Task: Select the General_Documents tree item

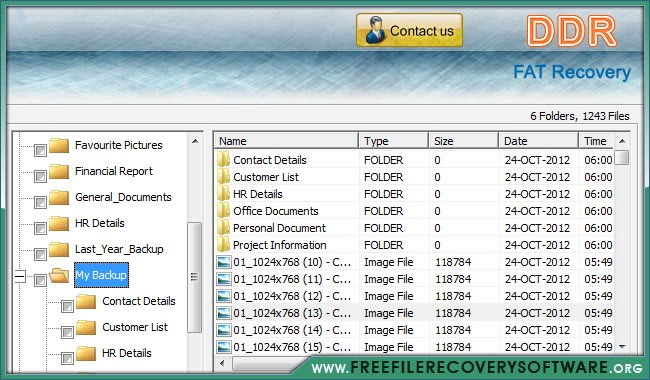Action: 123,197
